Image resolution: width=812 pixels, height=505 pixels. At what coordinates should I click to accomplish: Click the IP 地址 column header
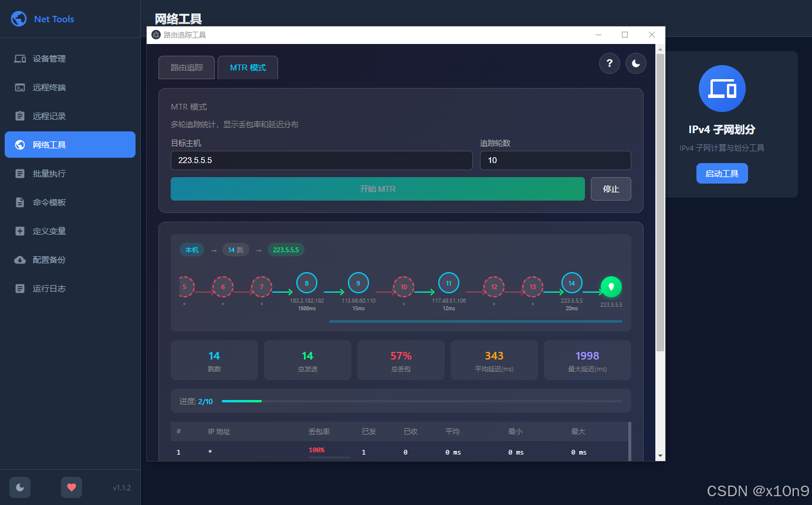(219, 432)
